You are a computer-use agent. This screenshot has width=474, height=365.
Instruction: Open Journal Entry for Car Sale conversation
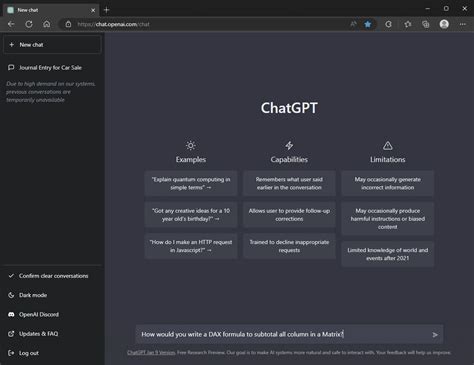52,68
